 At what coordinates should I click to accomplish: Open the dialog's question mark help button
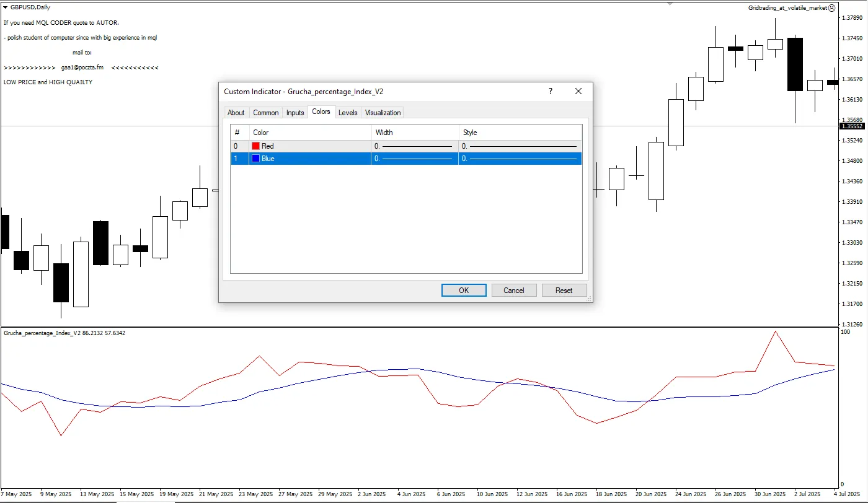[550, 92]
